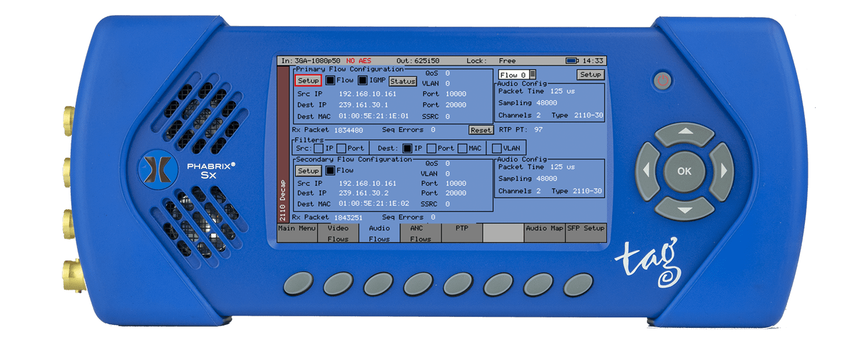
Task: Toggle the IGMP checkbox in Primary Flow
Action: (x=363, y=80)
